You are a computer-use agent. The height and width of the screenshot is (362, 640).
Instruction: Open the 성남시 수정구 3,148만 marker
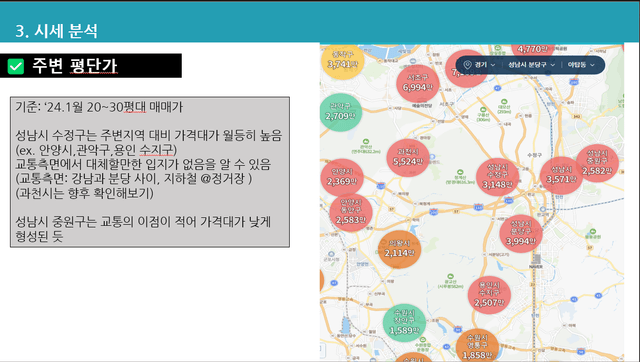pyautogui.click(x=497, y=177)
